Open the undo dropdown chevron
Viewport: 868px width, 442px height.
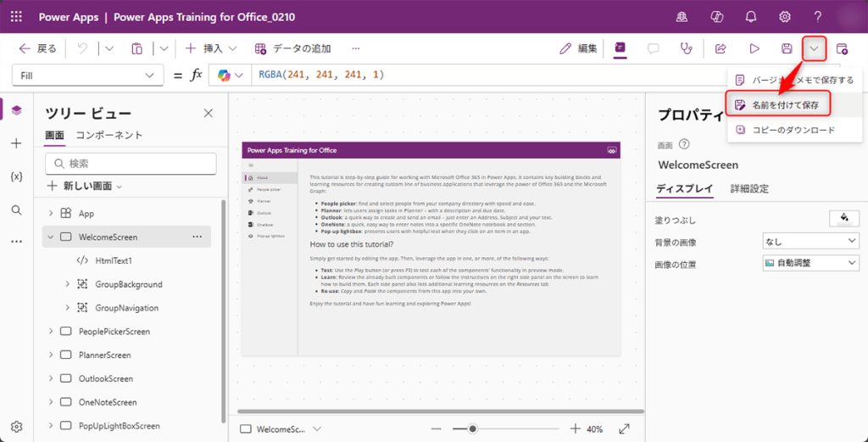coord(109,48)
